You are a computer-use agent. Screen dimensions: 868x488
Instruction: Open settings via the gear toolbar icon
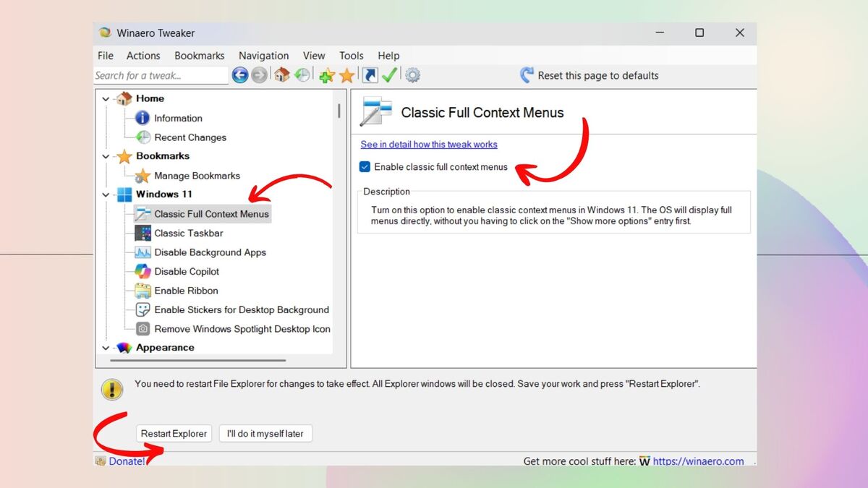[412, 75]
